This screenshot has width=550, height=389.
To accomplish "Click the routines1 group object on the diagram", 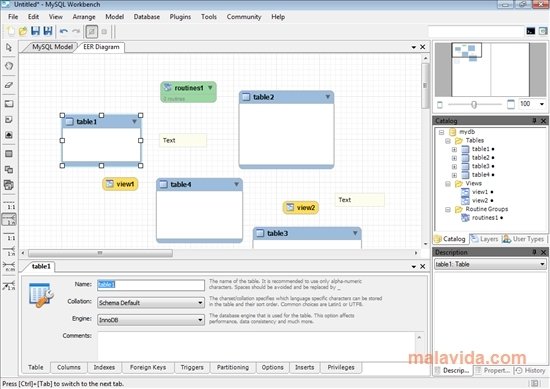I will [x=188, y=92].
